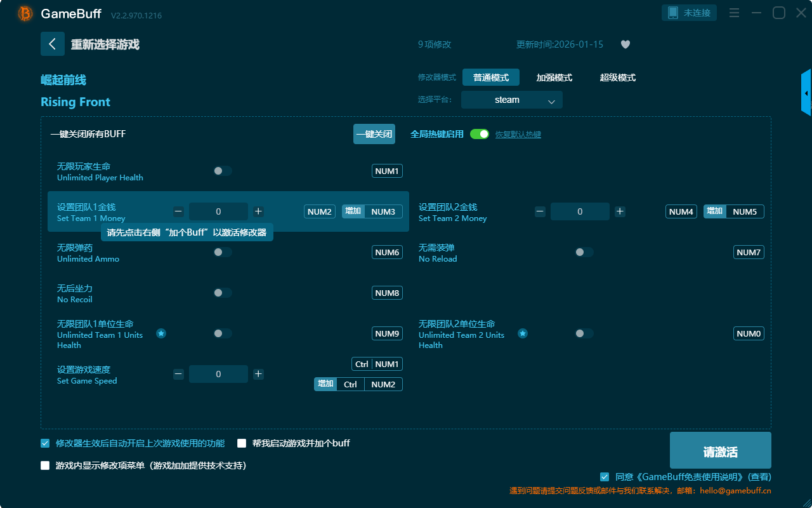Expand the right edge side panel arrow

(x=806, y=93)
